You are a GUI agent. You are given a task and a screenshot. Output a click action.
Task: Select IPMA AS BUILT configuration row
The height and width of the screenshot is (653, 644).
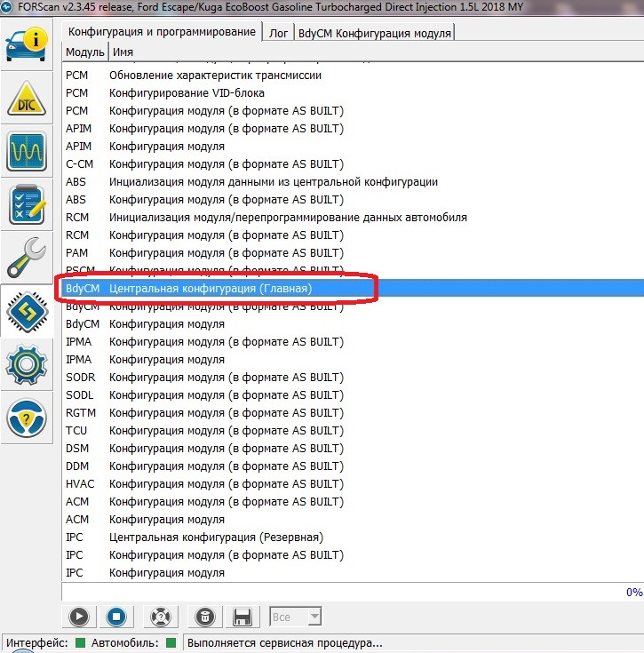(353, 342)
